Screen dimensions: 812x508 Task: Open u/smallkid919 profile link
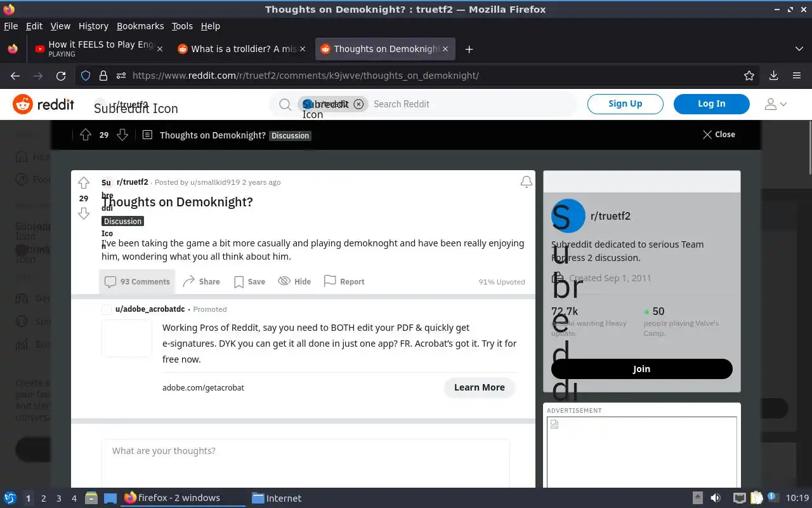pos(215,182)
